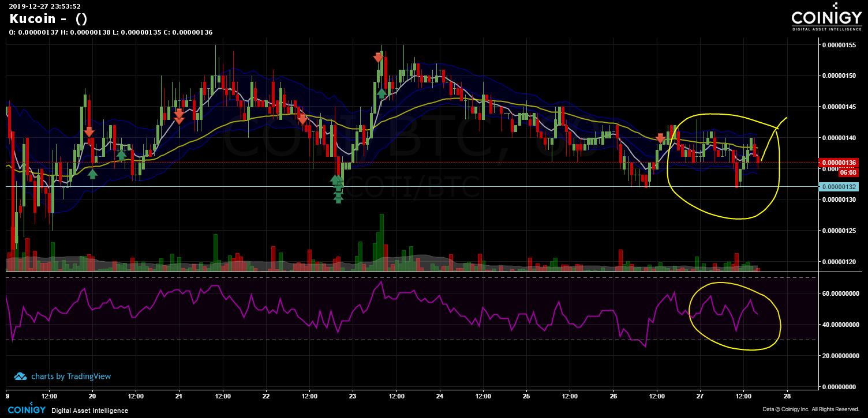Click the green buy arrow under the top red arrow
The height and width of the screenshot is (418, 868).
(381, 93)
